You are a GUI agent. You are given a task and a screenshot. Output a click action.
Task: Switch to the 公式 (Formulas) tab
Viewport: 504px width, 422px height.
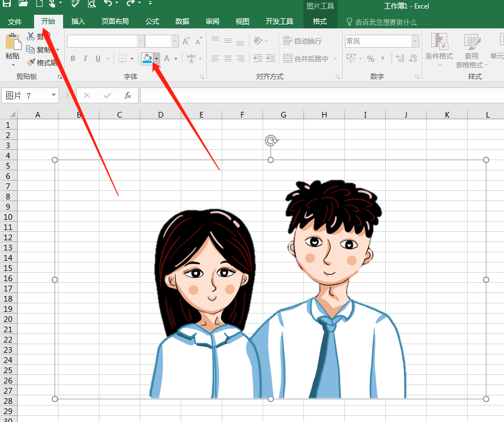(x=152, y=22)
